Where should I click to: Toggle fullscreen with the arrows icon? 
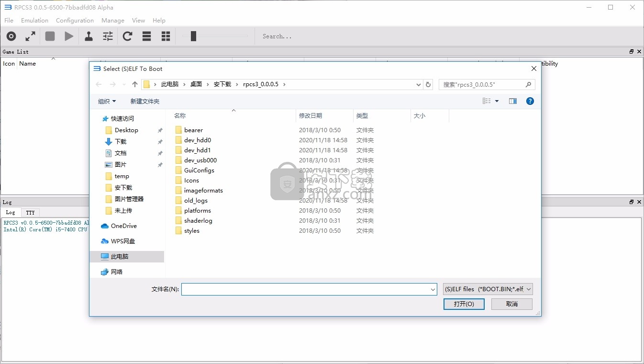point(31,36)
